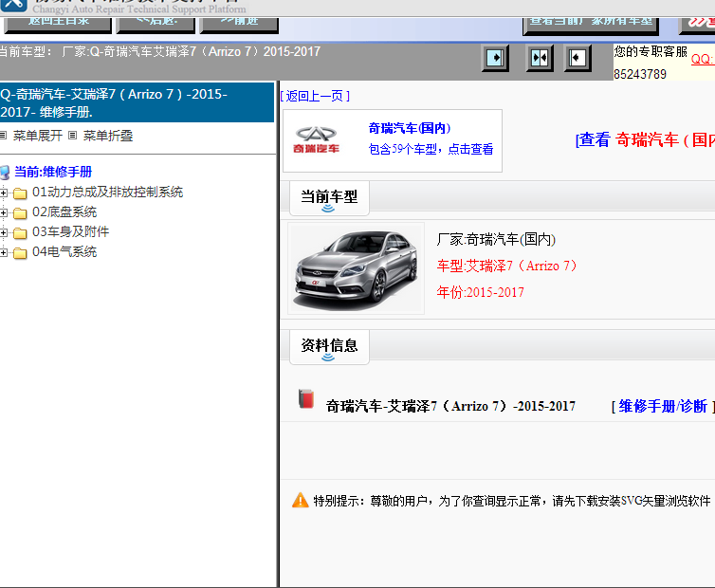Click customer service number 85243789
715x588 pixels.
[640, 74]
